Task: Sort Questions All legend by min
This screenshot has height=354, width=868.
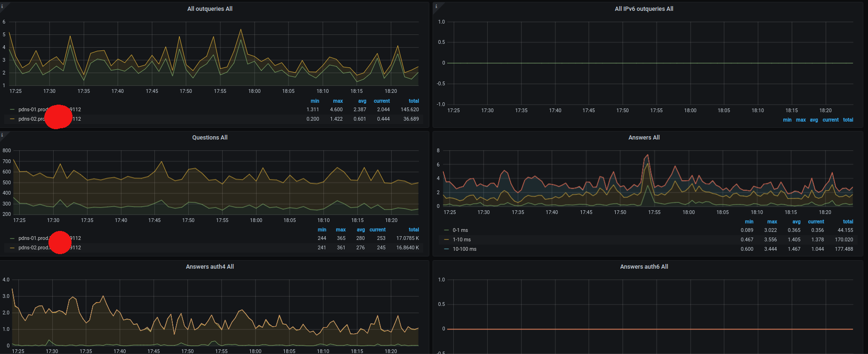Action: 322,230
